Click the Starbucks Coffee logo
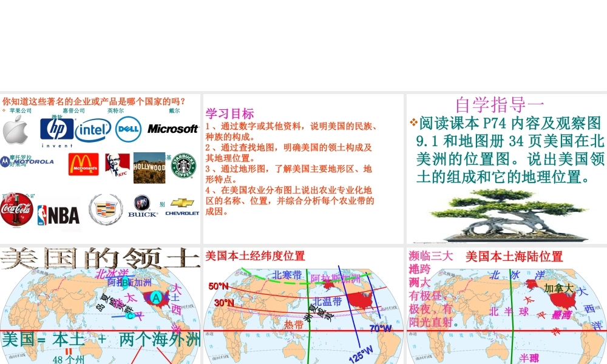Screen dimensions: 607x364 coord(184,166)
